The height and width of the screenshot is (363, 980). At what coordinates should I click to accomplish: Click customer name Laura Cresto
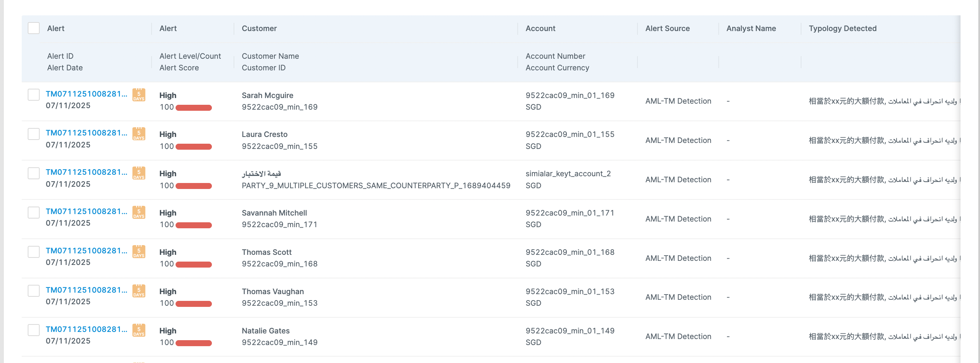click(264, 134)
